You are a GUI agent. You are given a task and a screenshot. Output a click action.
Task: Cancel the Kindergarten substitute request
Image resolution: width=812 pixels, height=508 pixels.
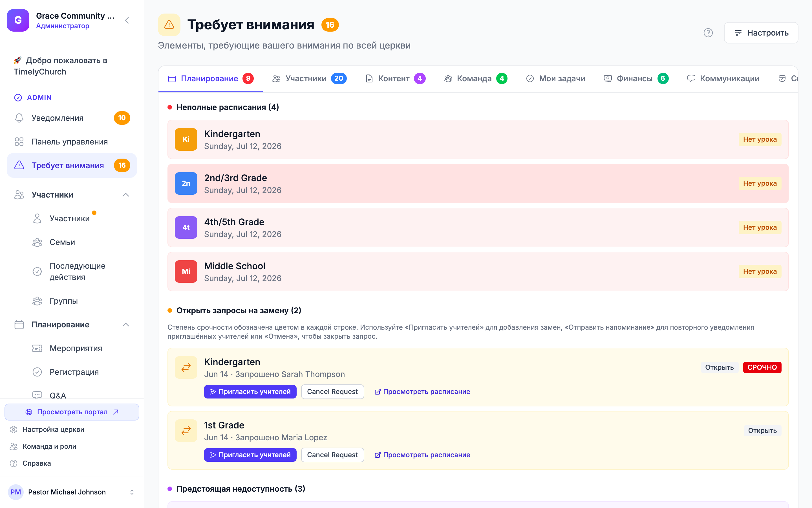332,392
